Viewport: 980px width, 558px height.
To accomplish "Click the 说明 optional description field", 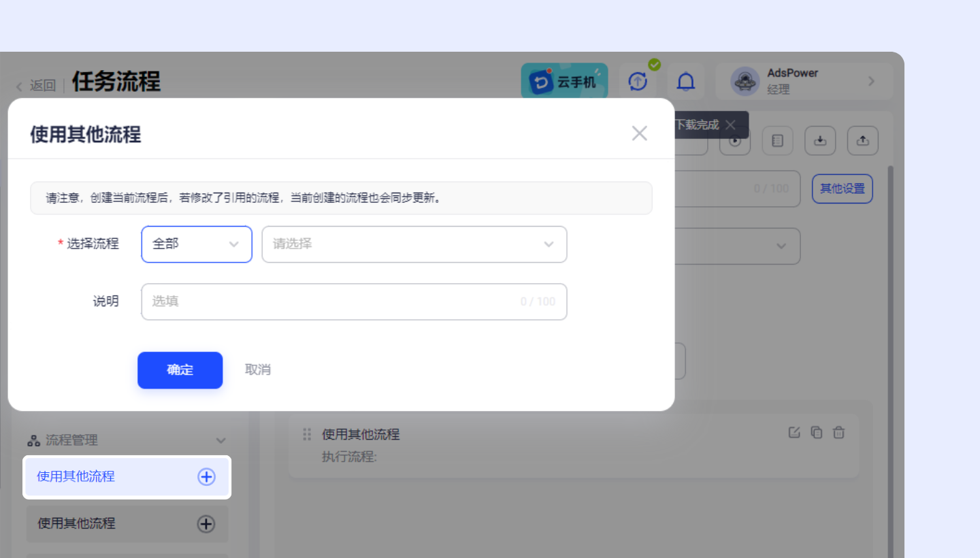I will click(x=354, y=301).
